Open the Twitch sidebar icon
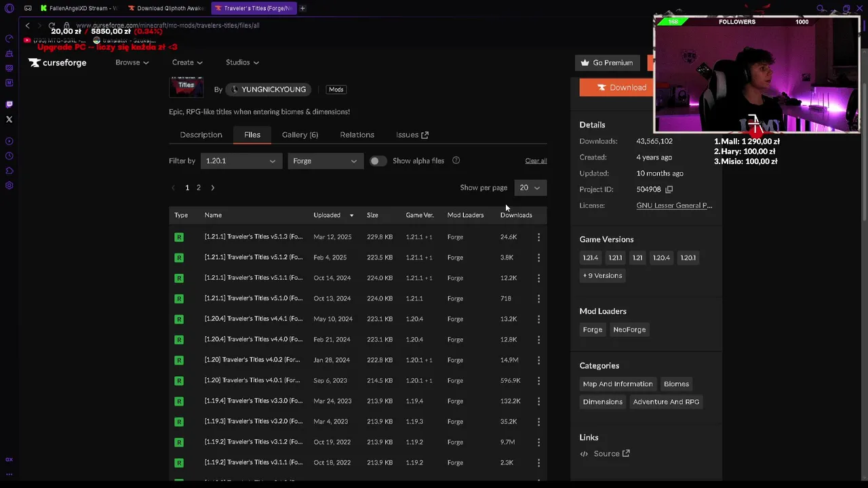868x488 pixels. [x=9, y=104]
